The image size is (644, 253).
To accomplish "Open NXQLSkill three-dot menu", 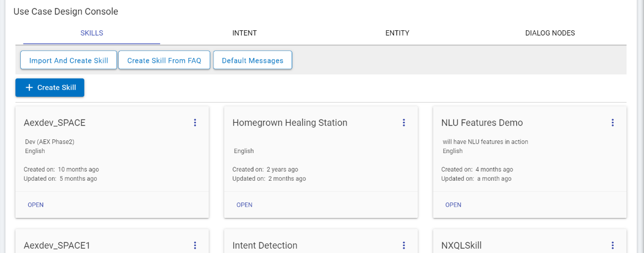I will coord(613,245).
